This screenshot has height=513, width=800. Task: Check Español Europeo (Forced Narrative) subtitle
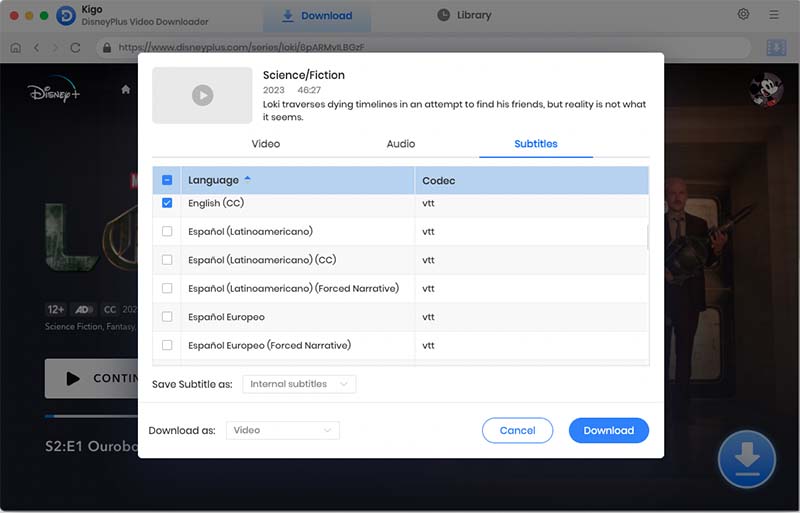pyautogui.click(x=167, y=345)
